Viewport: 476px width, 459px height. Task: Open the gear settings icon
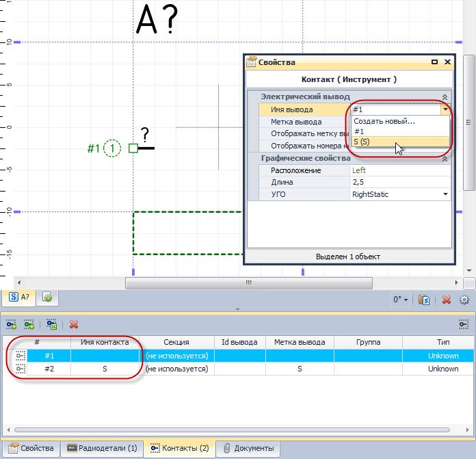[x=464, y=300]
